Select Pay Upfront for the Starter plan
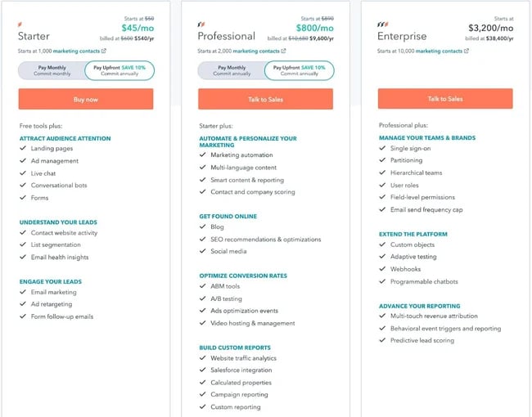The image size is (532, 417). [119, 71]
